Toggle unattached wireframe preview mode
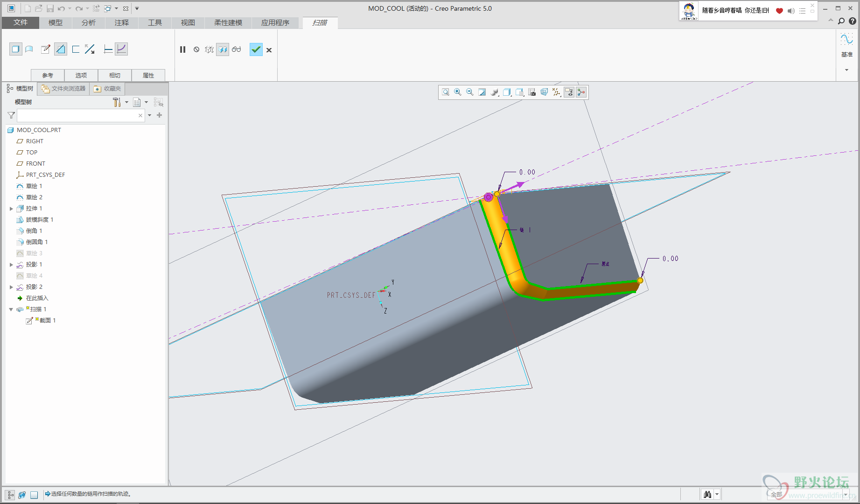The height and width of the screenshot is (504, 860). tap(210, 49)
